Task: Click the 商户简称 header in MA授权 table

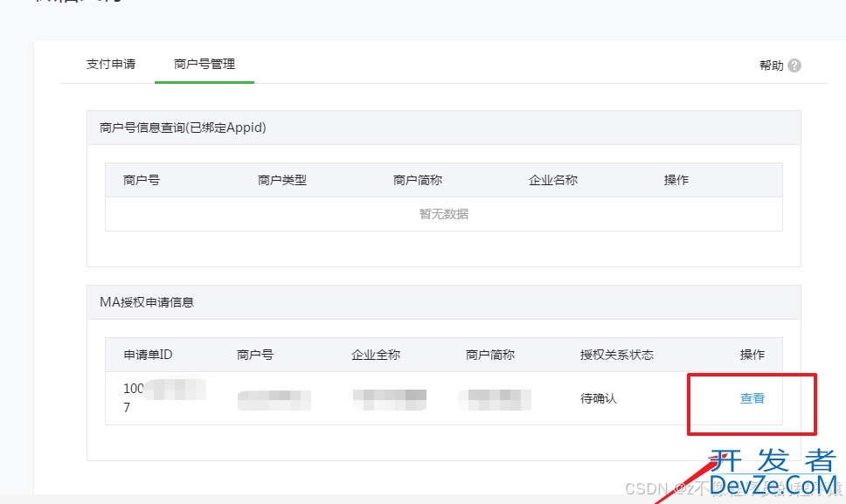Action: pyautogui.click(x=490, y=355)
